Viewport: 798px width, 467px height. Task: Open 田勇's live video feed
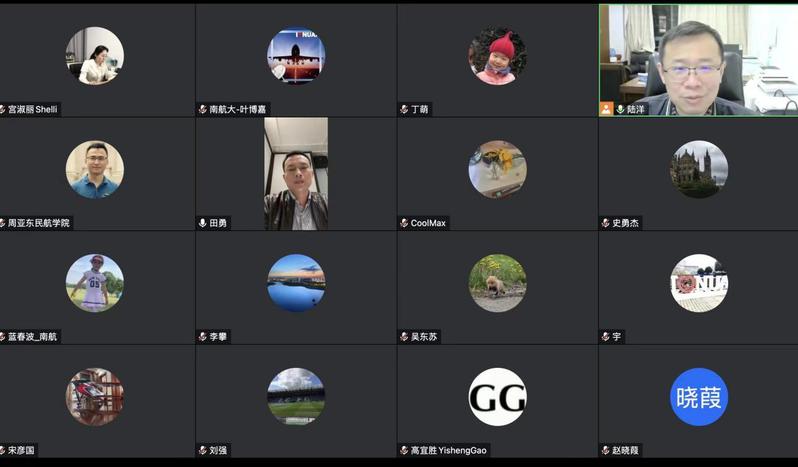tap(296, 174)
